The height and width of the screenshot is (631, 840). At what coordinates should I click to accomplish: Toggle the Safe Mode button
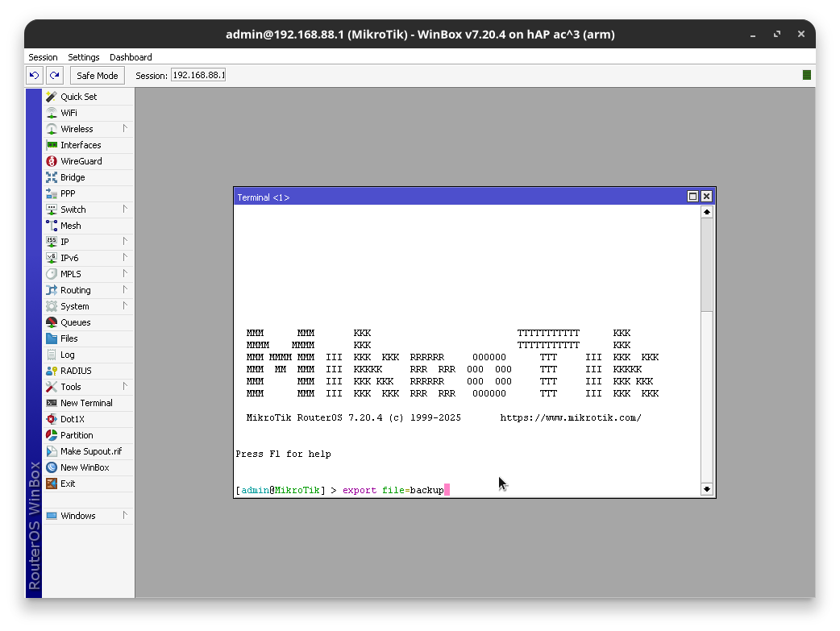tap(97, 75)
